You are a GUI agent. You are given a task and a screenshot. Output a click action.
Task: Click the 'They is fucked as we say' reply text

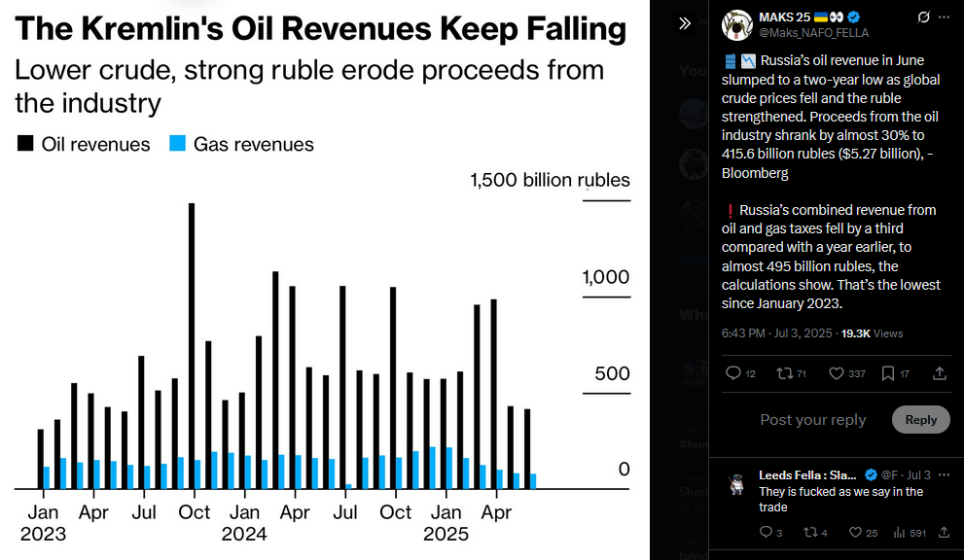click(x=840, y=499)
